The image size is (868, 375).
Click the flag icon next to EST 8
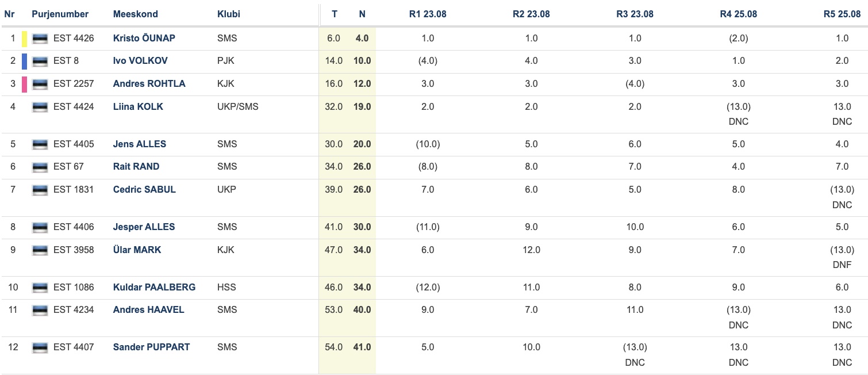point(40,62)
